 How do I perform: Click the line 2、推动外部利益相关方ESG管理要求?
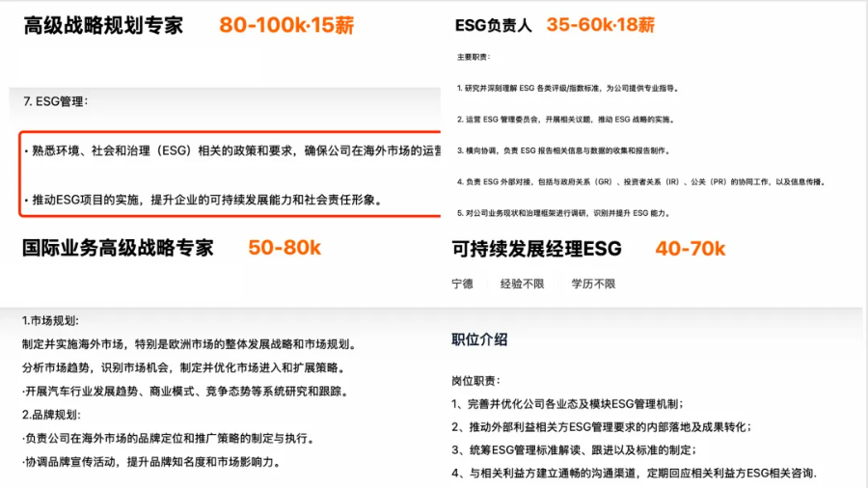[602, 427]
